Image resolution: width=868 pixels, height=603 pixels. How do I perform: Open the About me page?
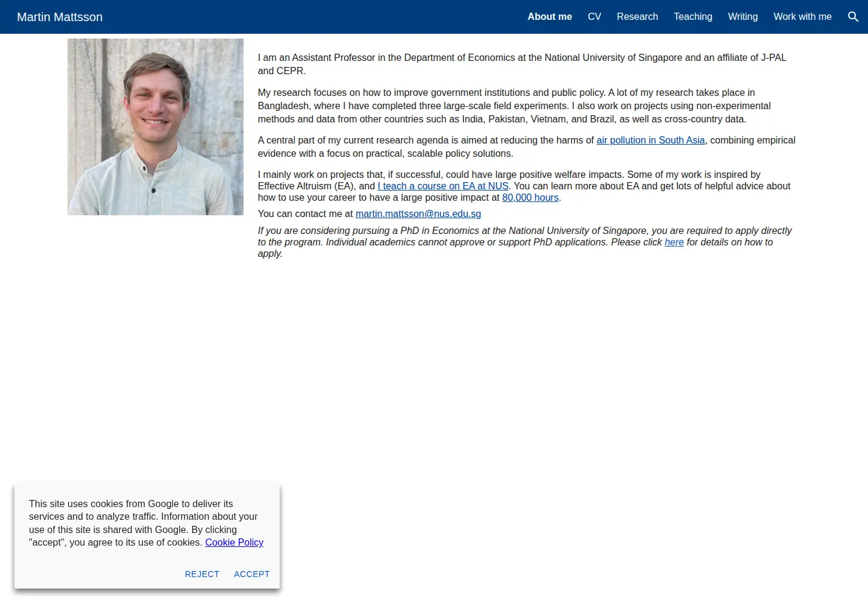(550, 17)
